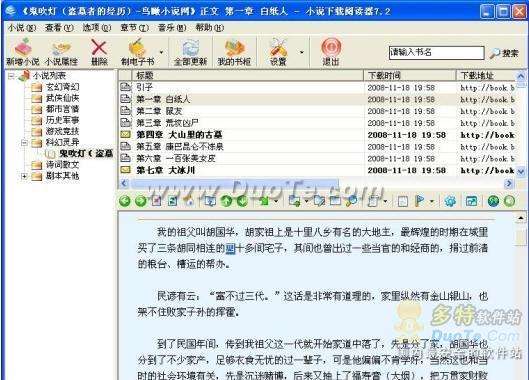Click the horizontal scrollbar of chapter list
Screen dimensions: 529x380
316,183
